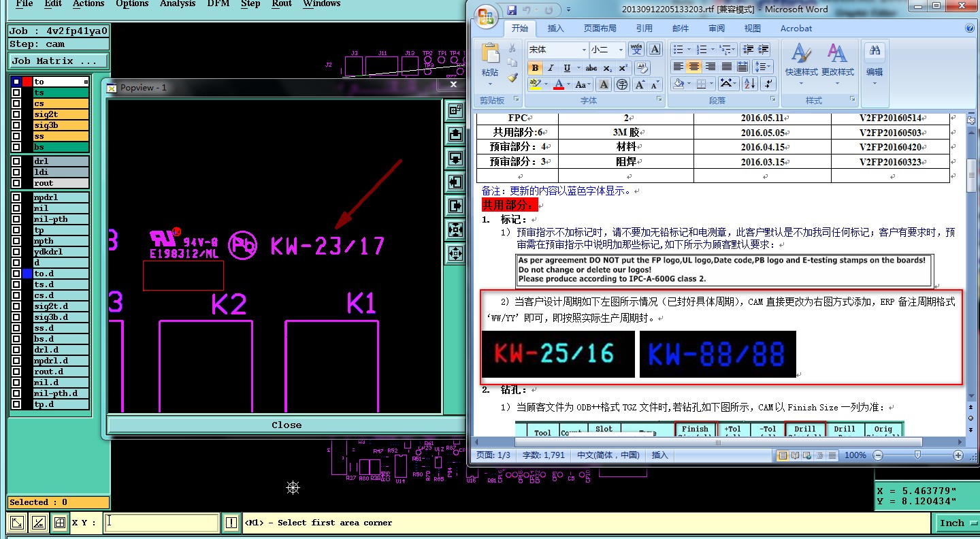This screenshot has width=980, height=539.
Task: Click Clear Formatting eraser icon
Action: pos(642,67)
